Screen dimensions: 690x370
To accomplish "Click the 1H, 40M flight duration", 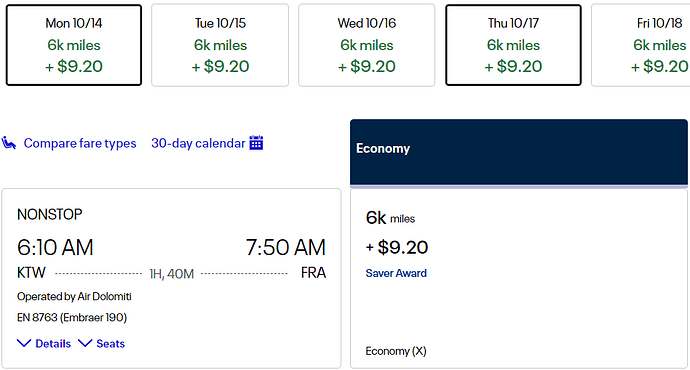I will coord(172,274).
